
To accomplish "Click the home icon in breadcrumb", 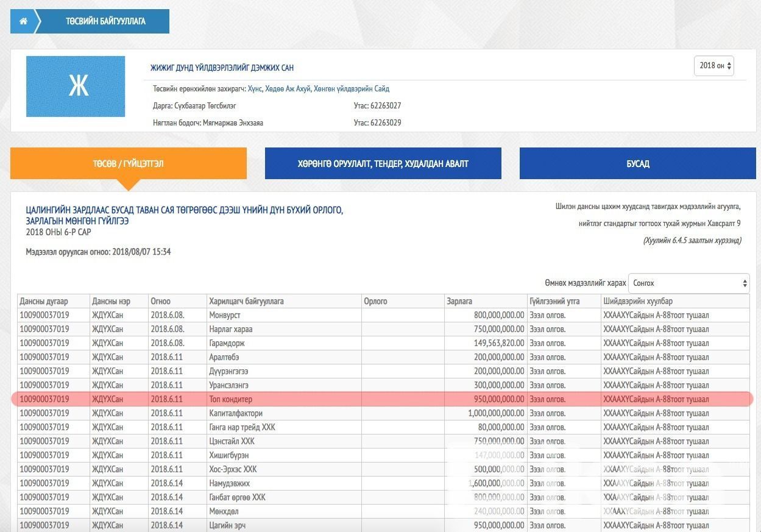I will [23, 21].
